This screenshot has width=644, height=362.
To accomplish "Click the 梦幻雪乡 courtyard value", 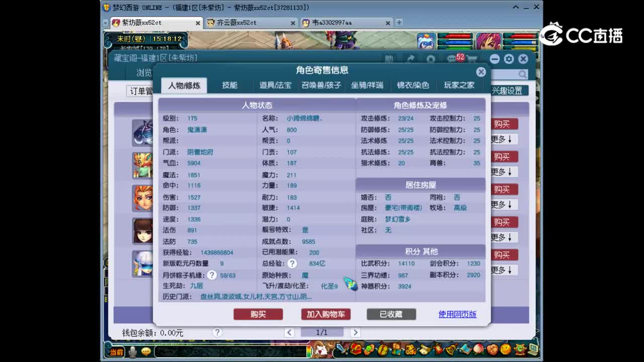I will 398,219.
